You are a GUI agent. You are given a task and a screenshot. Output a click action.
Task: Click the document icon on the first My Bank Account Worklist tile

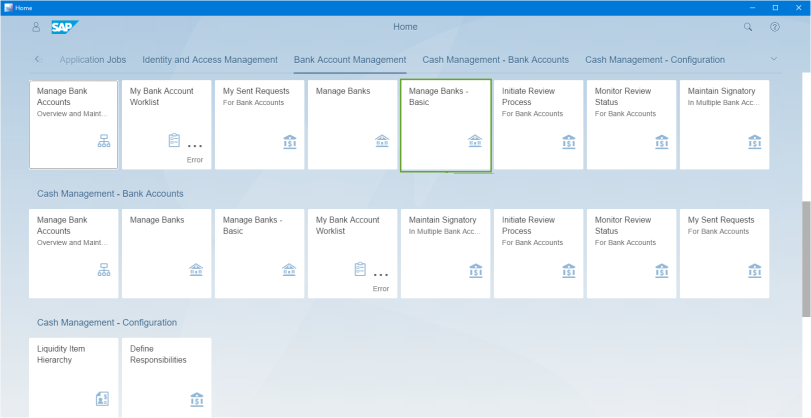(x=174, y=141)
